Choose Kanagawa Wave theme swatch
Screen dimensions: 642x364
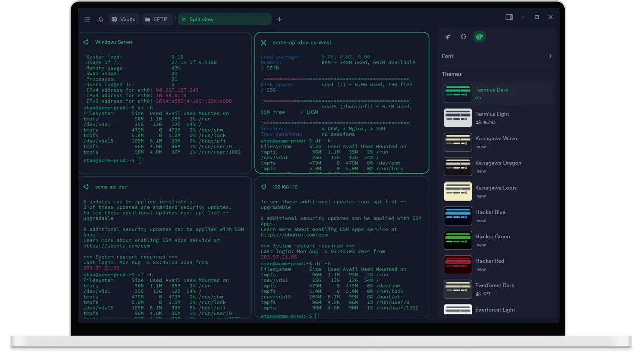458,142
